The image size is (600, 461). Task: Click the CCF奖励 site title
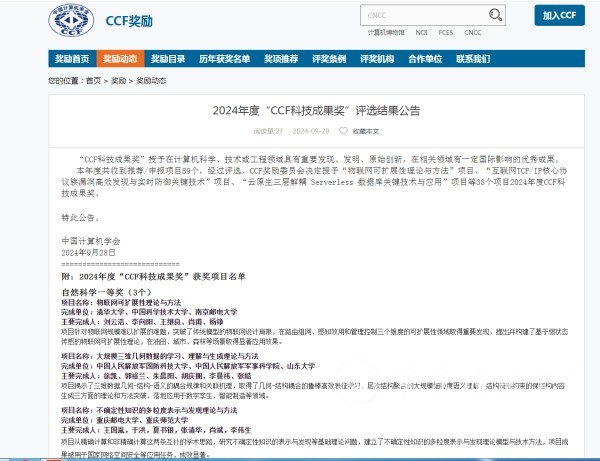click(x=129, y=21)
